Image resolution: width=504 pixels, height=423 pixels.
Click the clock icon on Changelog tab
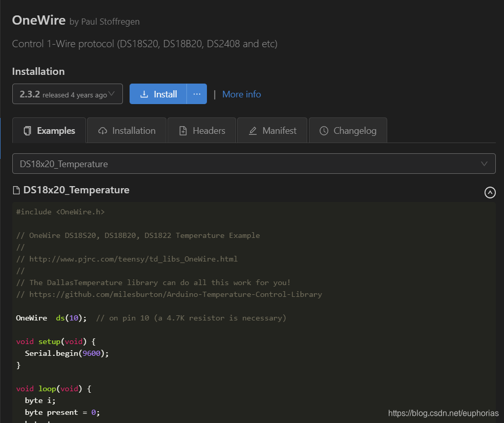pos(324,131)
